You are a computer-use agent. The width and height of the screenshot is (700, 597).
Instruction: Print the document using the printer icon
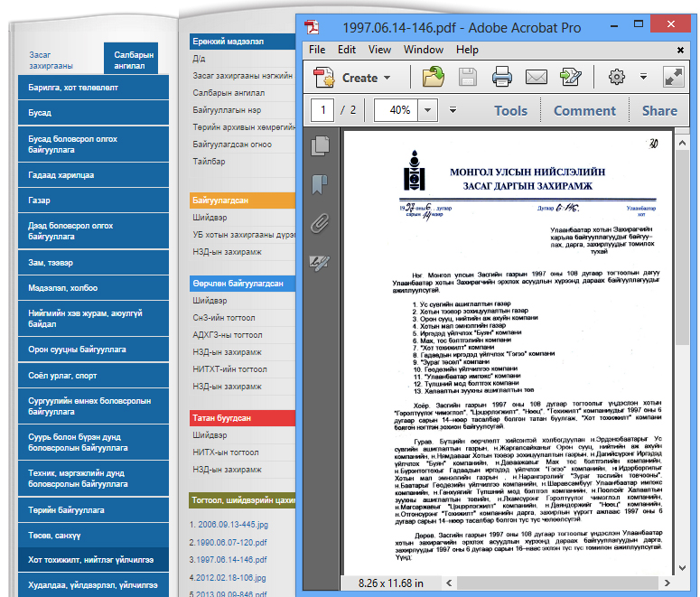(502, 78)
